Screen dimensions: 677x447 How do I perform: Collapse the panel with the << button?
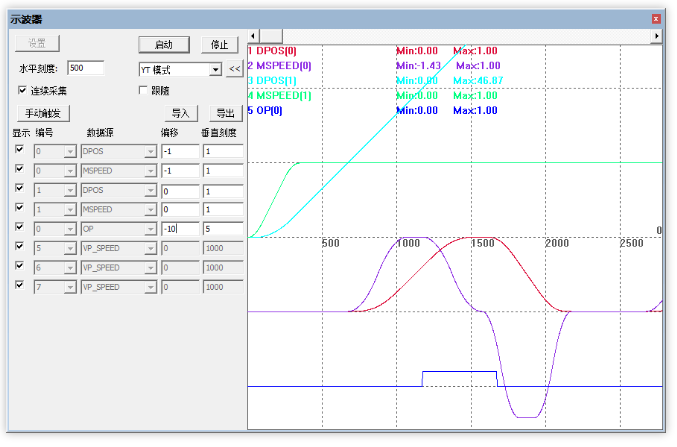tap(233, 69)
